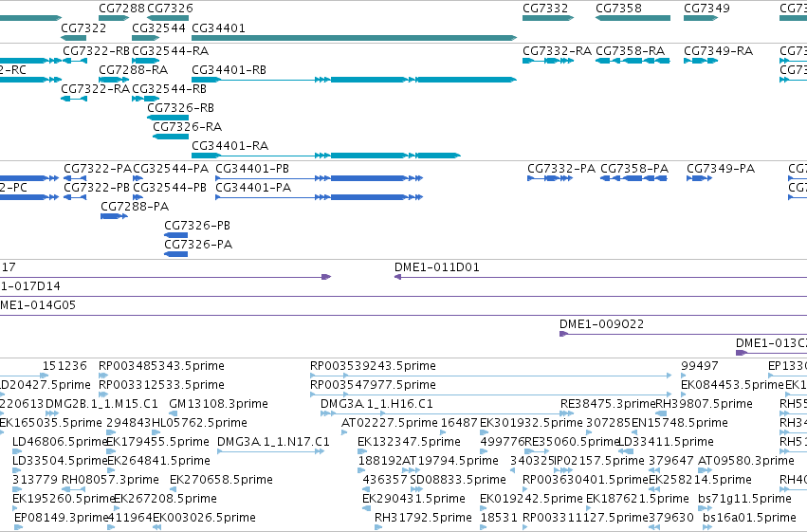The width and height of the screenshot is (807, 532).
Task: Select transcript CG34401-RB
Action: click(x=354, y=80)
